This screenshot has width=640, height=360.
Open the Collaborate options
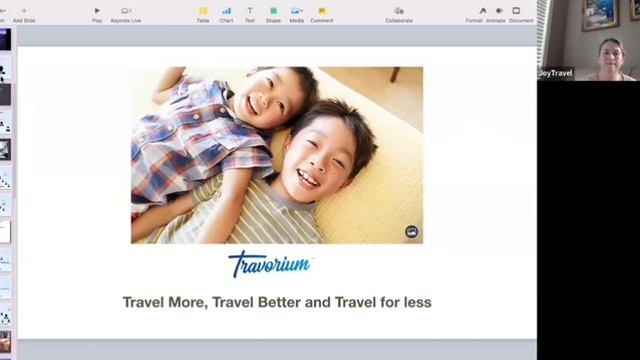399,15
